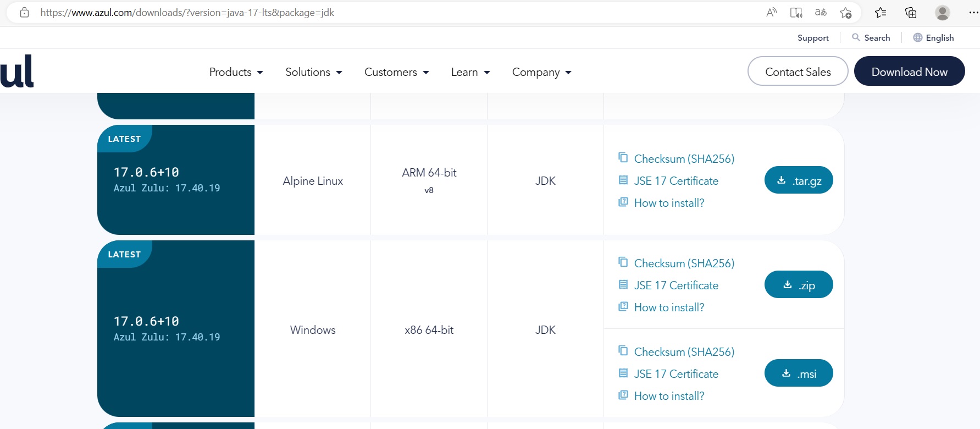Select the ARM 64-bit cell text
The width and height of the screenshot is (980, 429).
(429, 173)
